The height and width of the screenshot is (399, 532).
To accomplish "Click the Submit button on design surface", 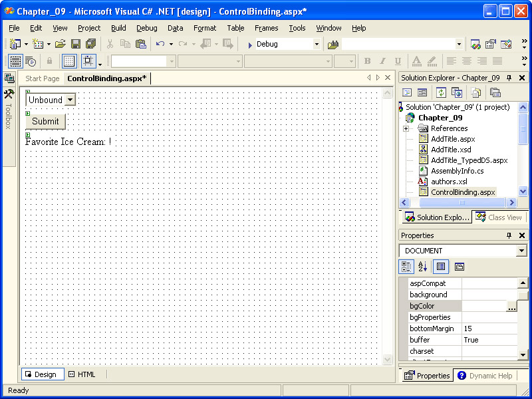I will [45, 121].
